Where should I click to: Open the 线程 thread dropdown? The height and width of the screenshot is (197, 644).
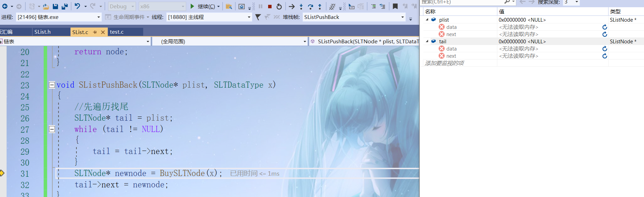[209, 17]
